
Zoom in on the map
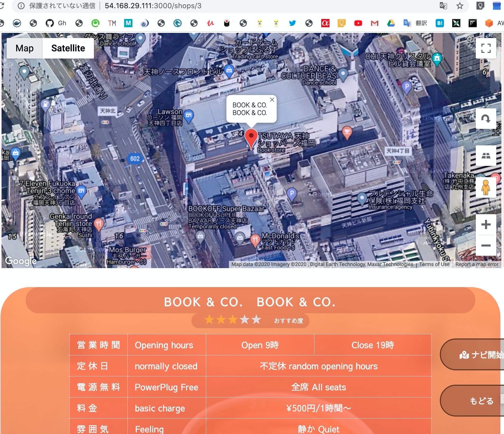(x=486, y=224)
